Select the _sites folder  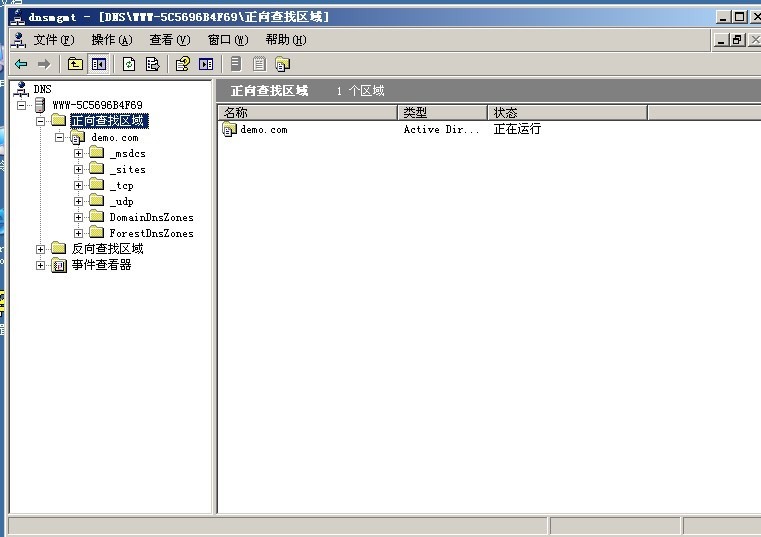point(128,169)
